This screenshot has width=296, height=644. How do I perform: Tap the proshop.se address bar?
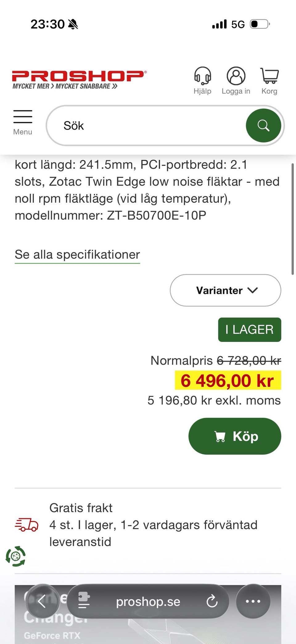pos(148,601)
